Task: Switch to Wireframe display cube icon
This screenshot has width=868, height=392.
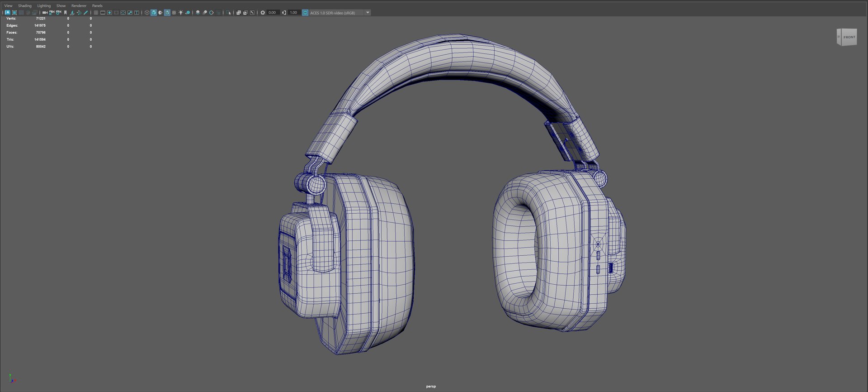Action: click(147, 13)
